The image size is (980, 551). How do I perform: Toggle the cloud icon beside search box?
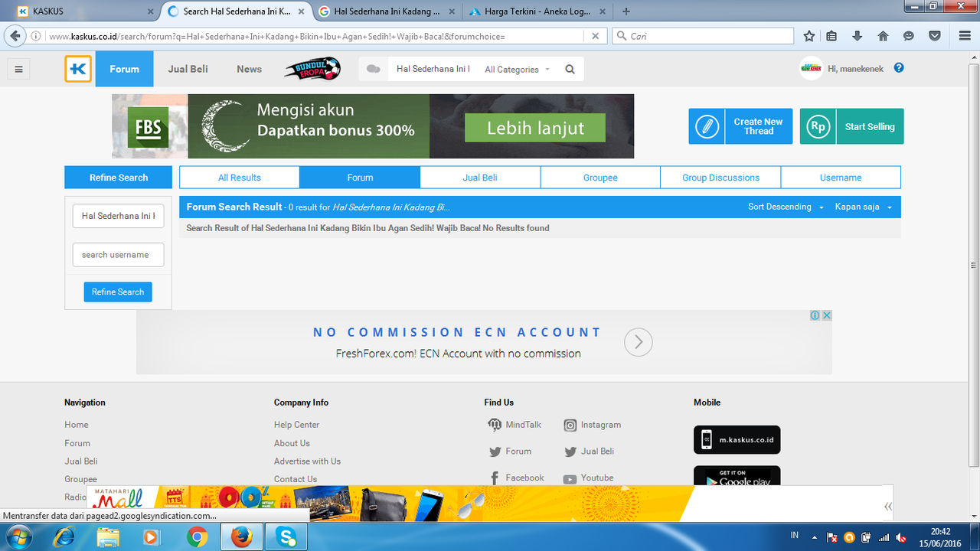pos(374,69)
